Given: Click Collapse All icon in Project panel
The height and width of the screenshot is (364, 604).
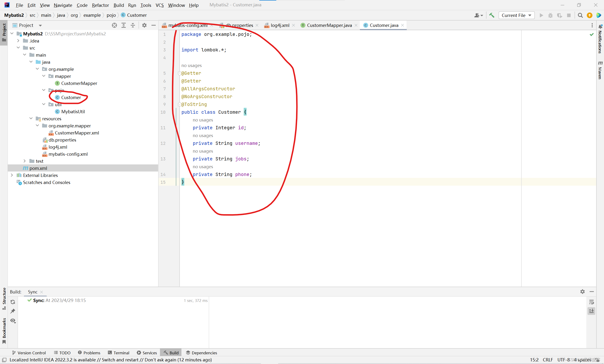Looking at the screenshot, I should [133, 25].
